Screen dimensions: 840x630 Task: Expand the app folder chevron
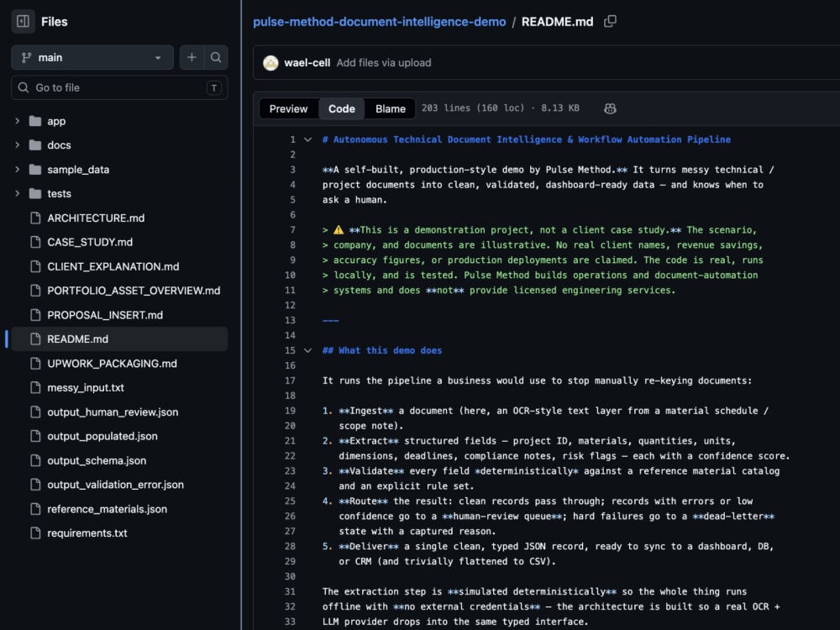17,121
